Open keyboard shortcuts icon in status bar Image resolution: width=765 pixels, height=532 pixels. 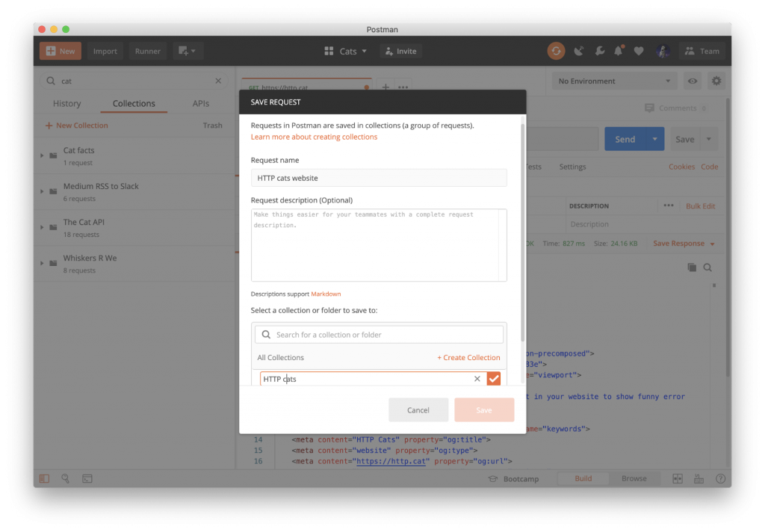pyautogui.click(x=699, y=479)
